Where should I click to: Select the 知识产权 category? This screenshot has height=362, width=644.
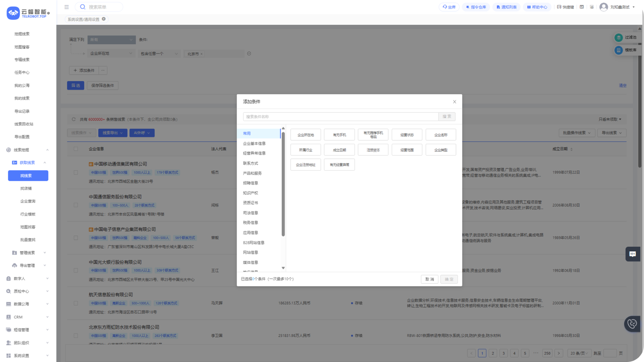pos(259,193)
